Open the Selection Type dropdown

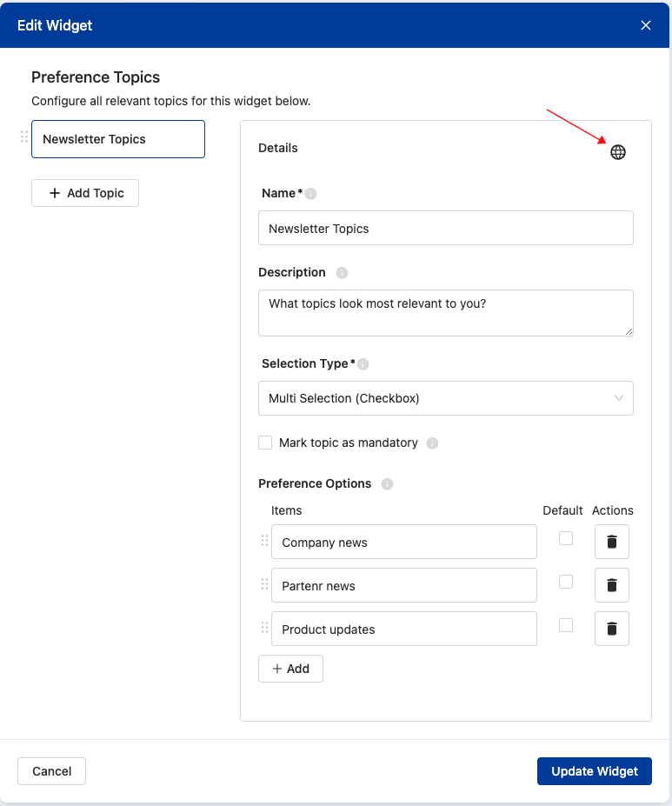pos(445,397)
